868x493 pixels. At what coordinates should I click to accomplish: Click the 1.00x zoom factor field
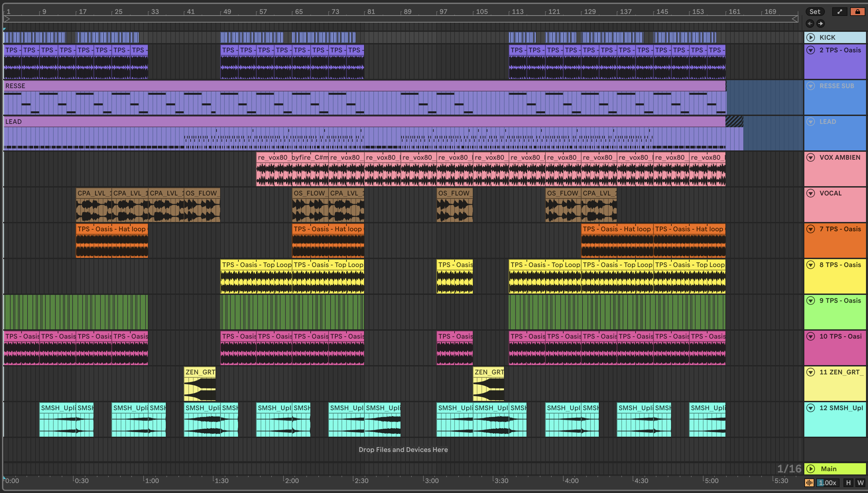click(x=828, y=482)
